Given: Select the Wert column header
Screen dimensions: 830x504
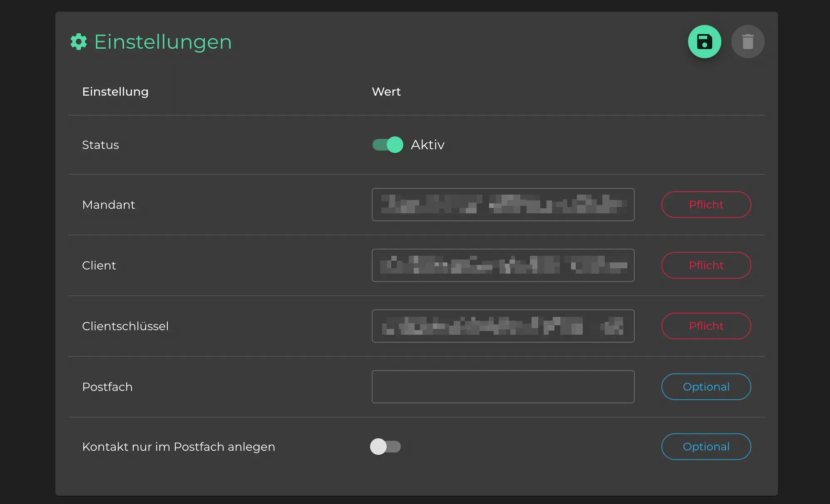Looking at the screenshot, I should click(x=386, y=91).
